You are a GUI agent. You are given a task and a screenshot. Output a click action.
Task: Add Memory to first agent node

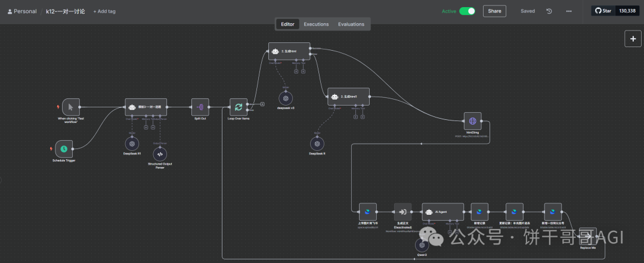pos(145,127)
